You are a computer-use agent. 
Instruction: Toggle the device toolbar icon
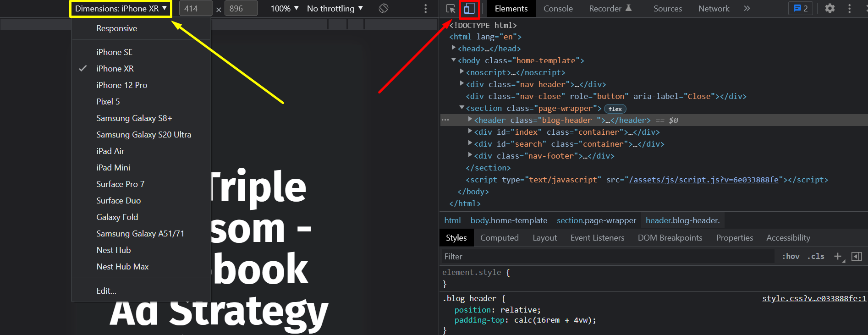tap(469, 9)
